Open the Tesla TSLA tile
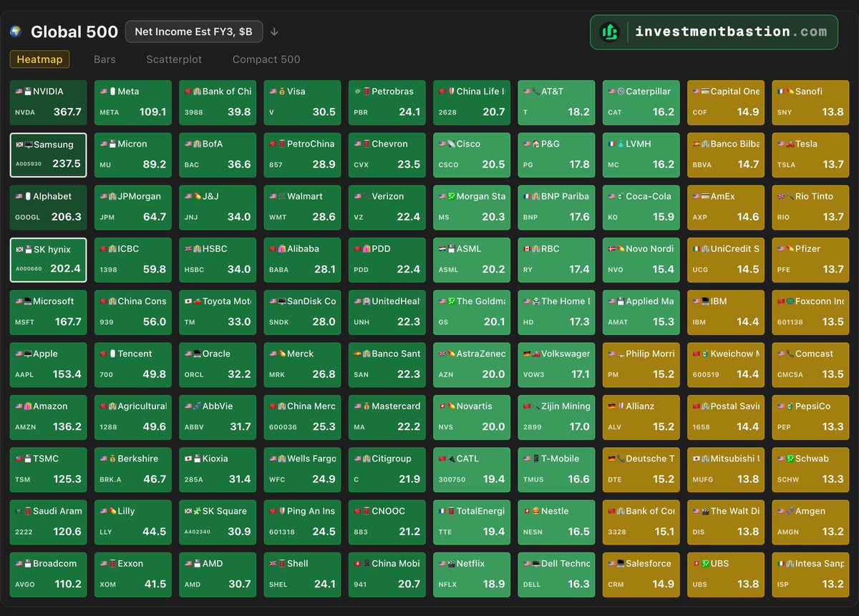 (810, 155)
